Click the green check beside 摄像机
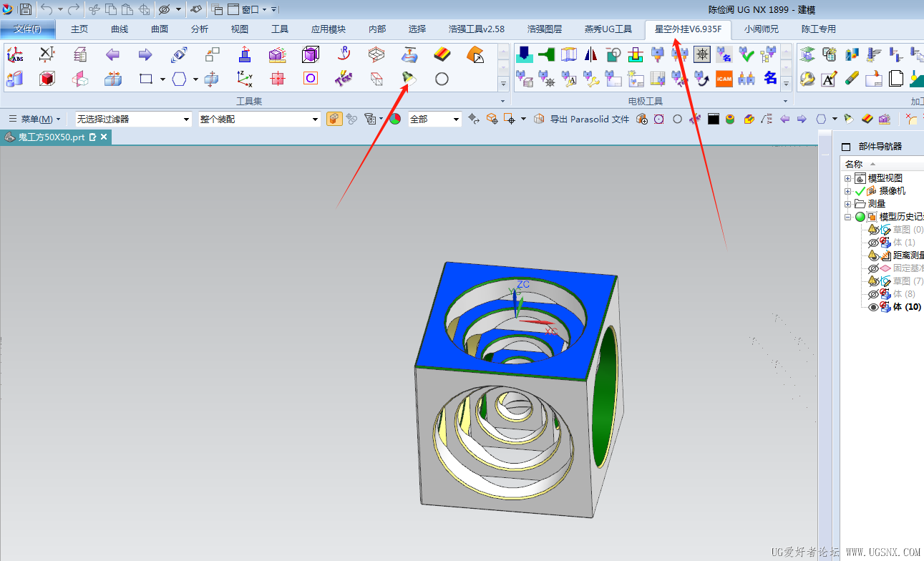The width and height of the screenshot is (924, 561). pos(860,191)
